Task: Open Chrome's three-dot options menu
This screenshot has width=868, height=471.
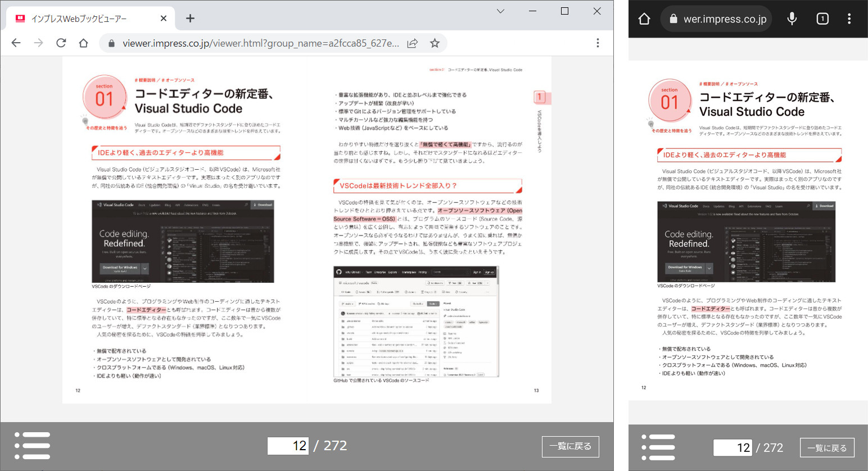Action: click(x=598, y=42)
